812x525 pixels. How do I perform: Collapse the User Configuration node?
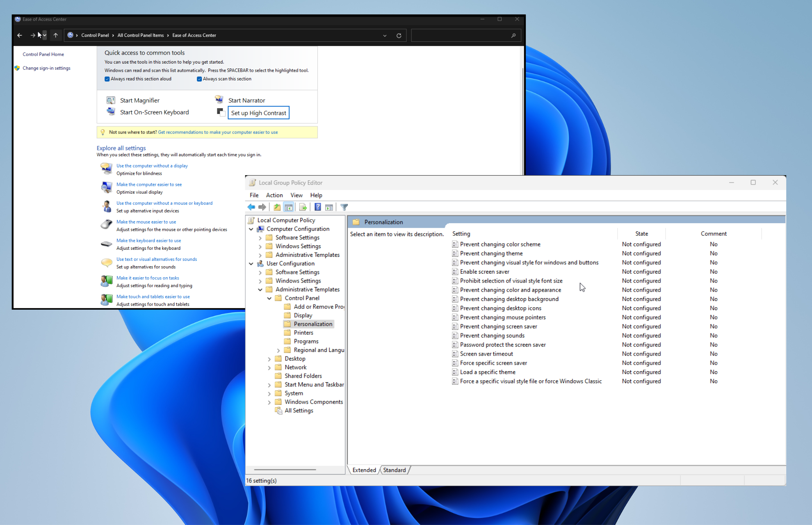(x=251, y=263)
